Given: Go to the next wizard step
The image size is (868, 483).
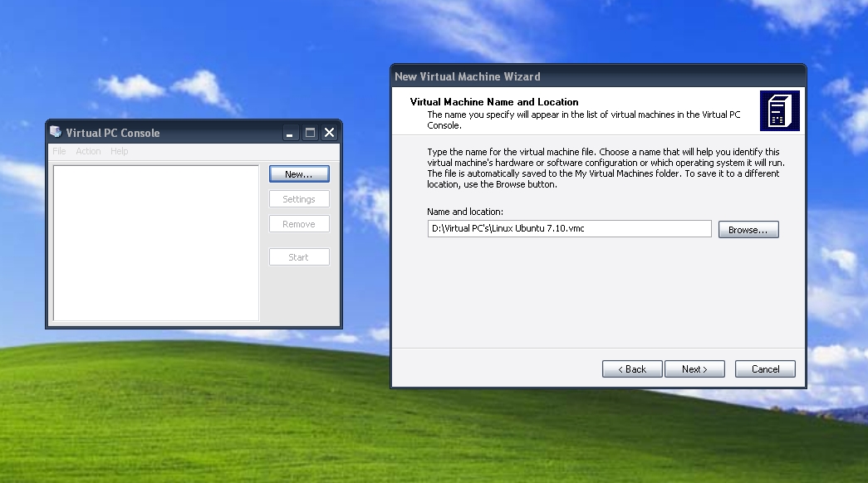Looking at the screenshot, I should pyautogui.click(x=694, y=369).
